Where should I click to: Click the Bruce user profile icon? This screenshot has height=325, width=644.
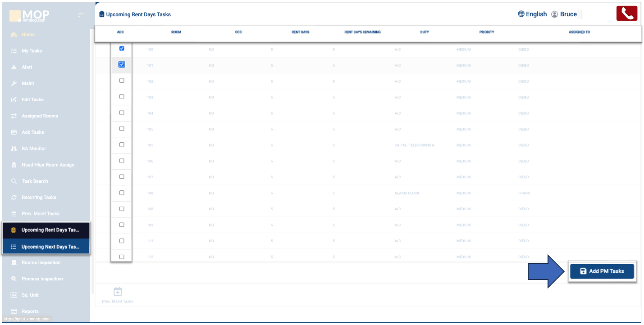554,14
